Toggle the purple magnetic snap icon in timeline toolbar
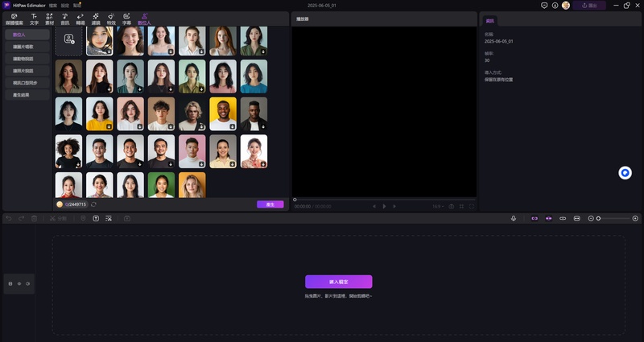This screenshot has width=644, height=342. (533, 218)
